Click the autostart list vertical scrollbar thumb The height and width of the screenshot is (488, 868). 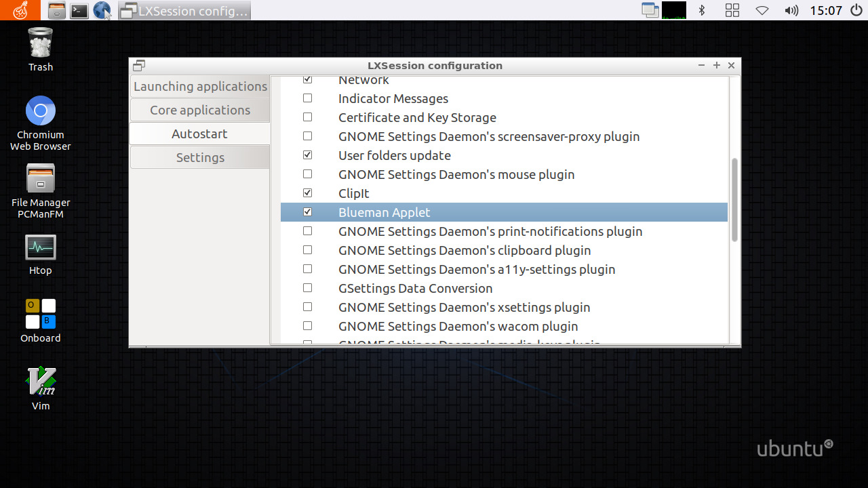tap(734, 200)
